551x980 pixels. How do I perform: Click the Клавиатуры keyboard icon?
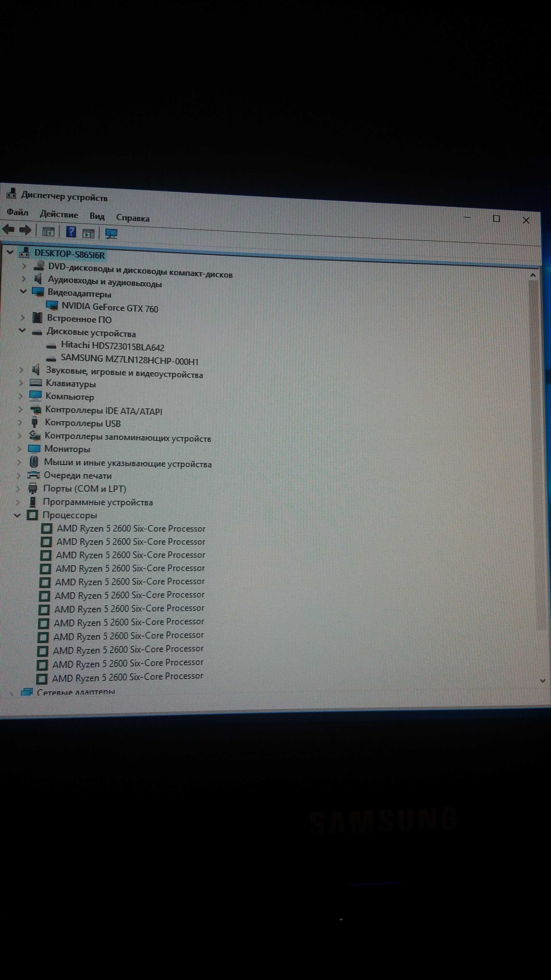click(36, 382)
